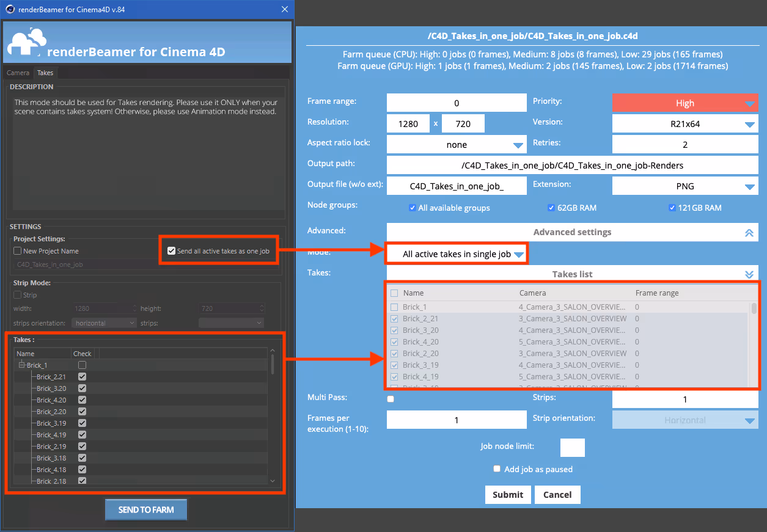Check the Brick_1 take checkbox in the tree
This screenshot has height=532, width=767.
(x=82, y=365)
